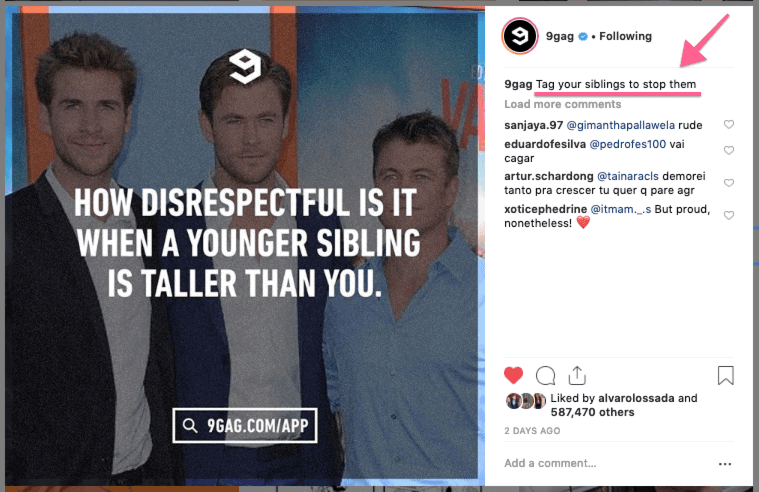The image size is (759, 492).
Task: Like sanjaya.97's comment heart
Action: pyautogui.click(x=729, y=124)
